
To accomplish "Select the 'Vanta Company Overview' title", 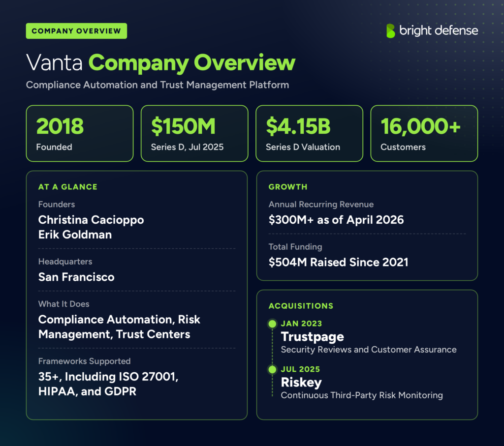I will [x=160, y=62].
